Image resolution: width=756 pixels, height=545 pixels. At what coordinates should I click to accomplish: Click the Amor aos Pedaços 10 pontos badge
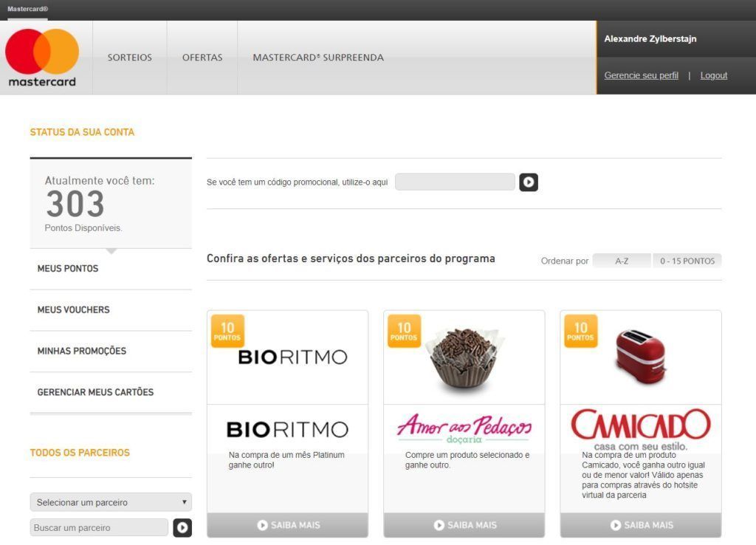click(x=404, y=331)
